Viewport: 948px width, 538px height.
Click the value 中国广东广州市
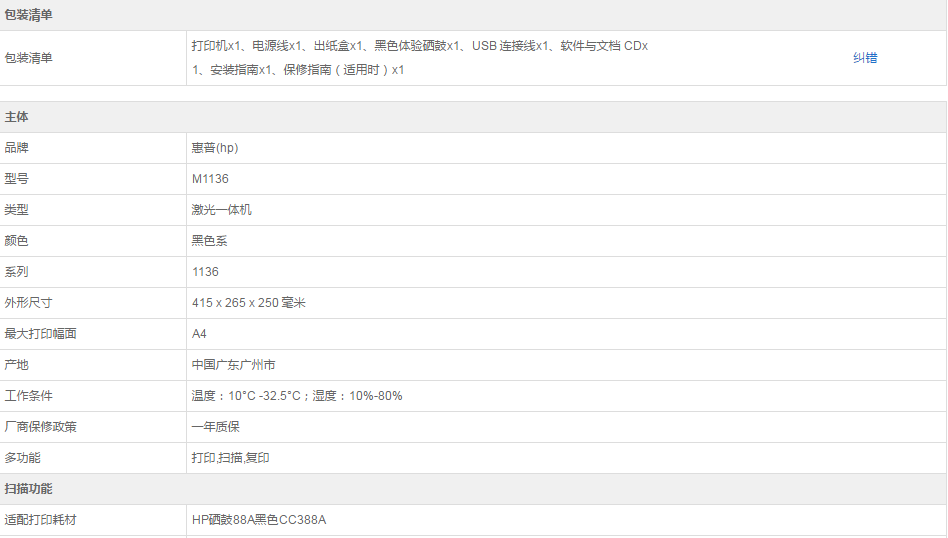pos(233,365)
